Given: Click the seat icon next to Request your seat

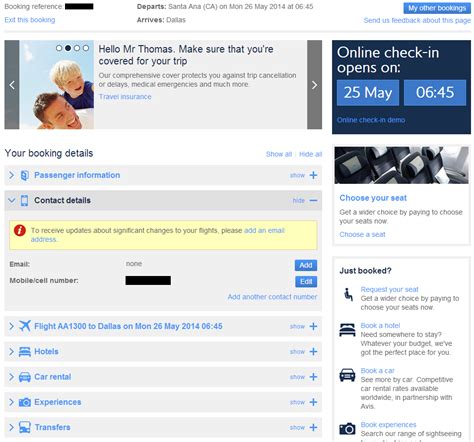Looking at the screenshot, I should point(348,295).
